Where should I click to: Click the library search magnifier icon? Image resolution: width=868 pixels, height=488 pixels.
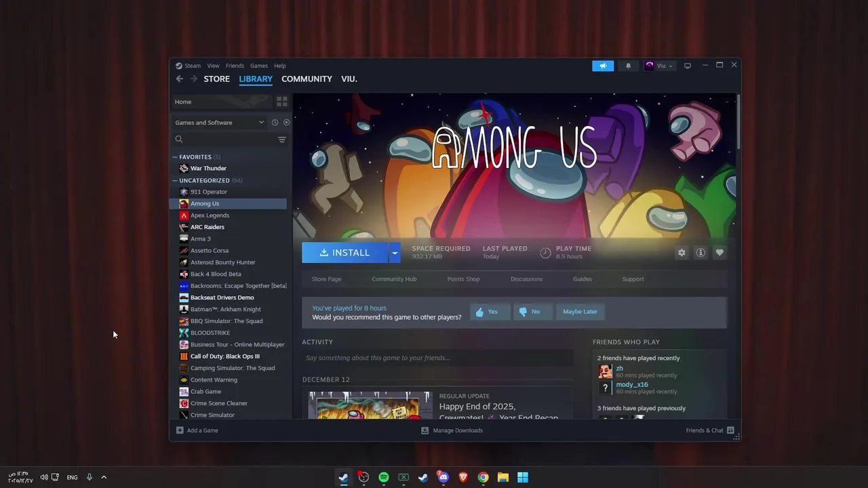pyautogui.click(x=179, y=140)
